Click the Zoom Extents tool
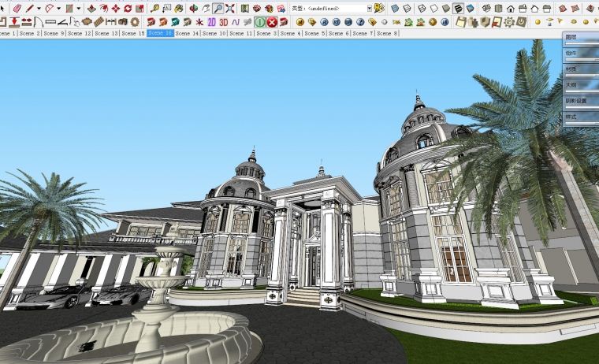599x364 pixels. 230,8
